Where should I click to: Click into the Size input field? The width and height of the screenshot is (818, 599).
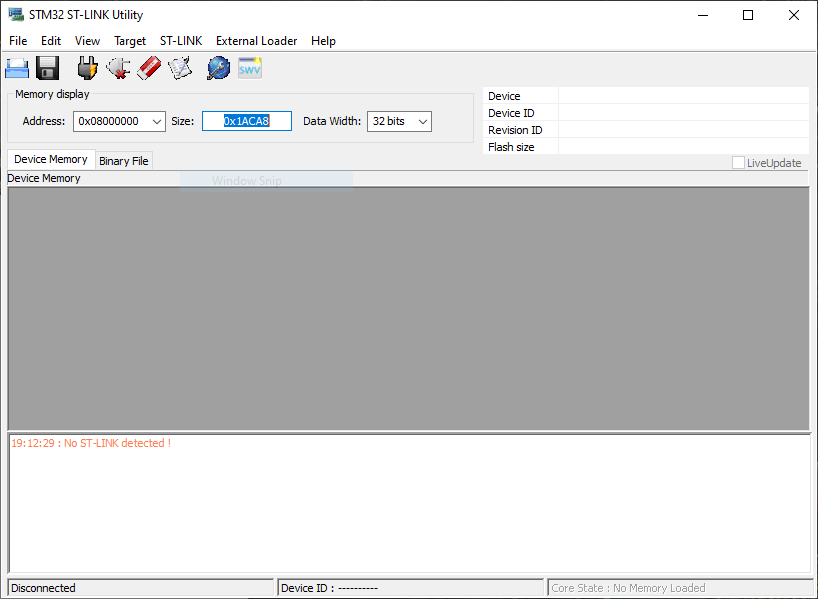(247, 121)
